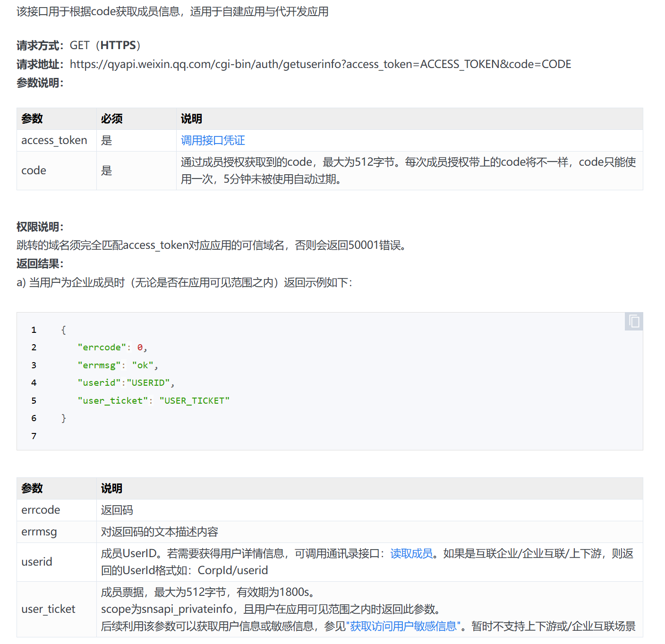
Task: Click the 权限说明 heading
Action: pos(39,227)
